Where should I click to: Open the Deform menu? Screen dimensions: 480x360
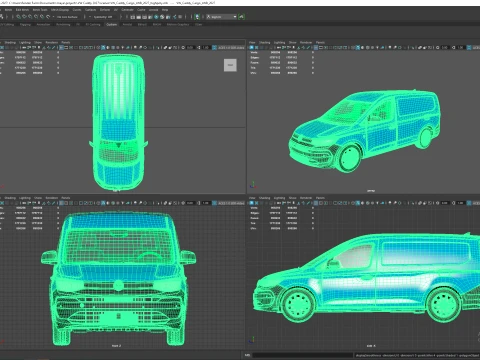coord(105,10)
